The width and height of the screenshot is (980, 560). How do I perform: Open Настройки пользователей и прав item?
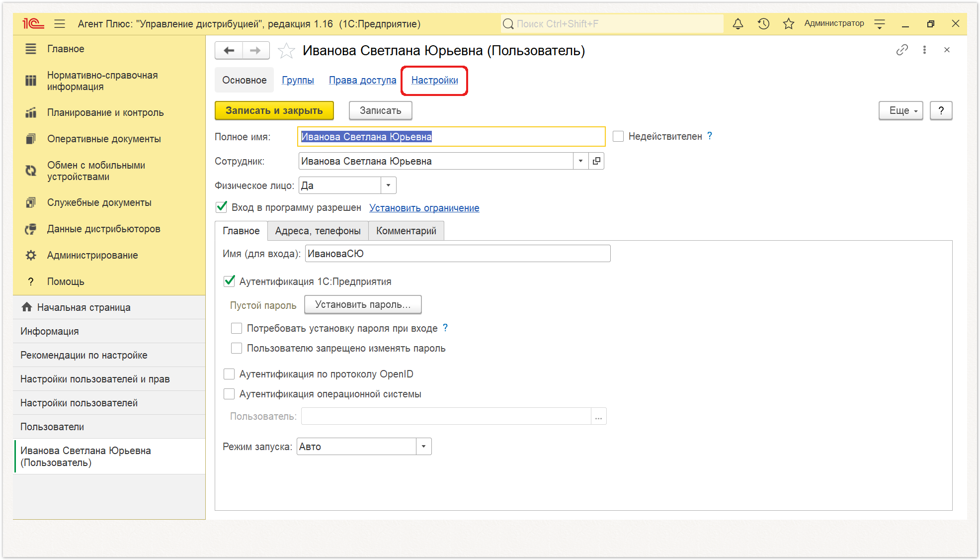point(109,379)
